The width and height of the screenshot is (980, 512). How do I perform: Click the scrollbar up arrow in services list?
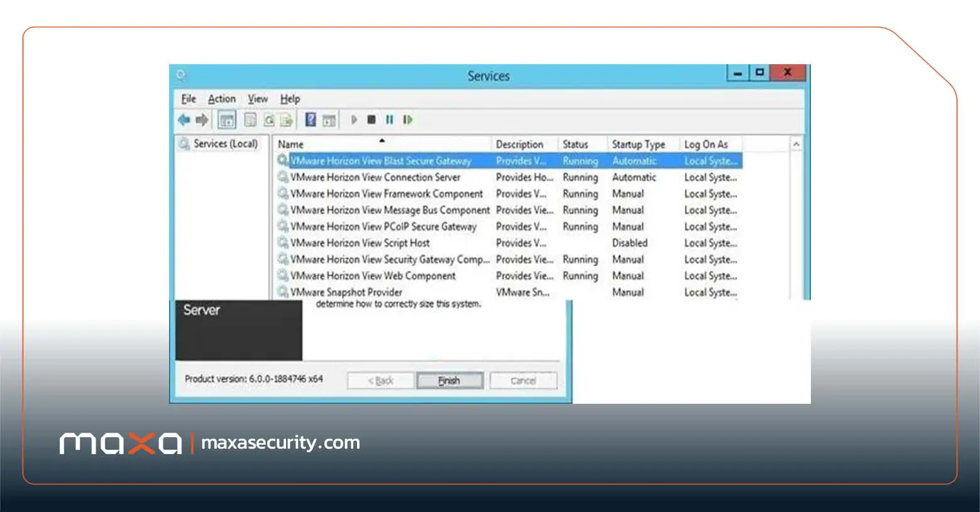(796, 144)
